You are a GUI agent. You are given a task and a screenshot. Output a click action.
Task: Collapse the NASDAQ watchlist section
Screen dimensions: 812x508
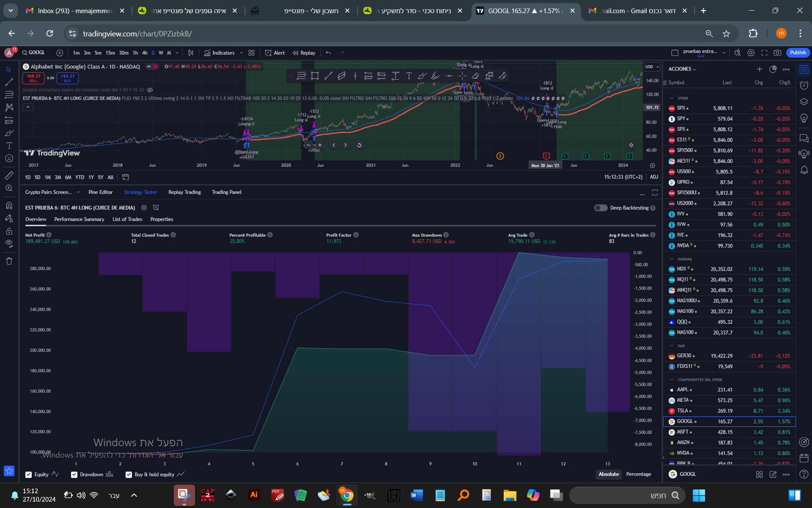click(x=672, y=259)
